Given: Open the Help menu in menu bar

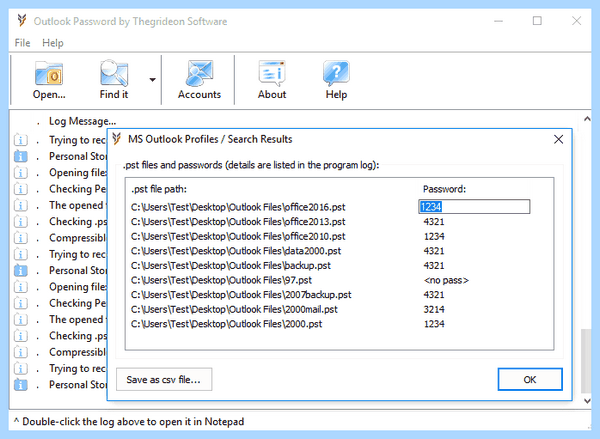Looking at the screenshot, I should [x=53, y=43].
